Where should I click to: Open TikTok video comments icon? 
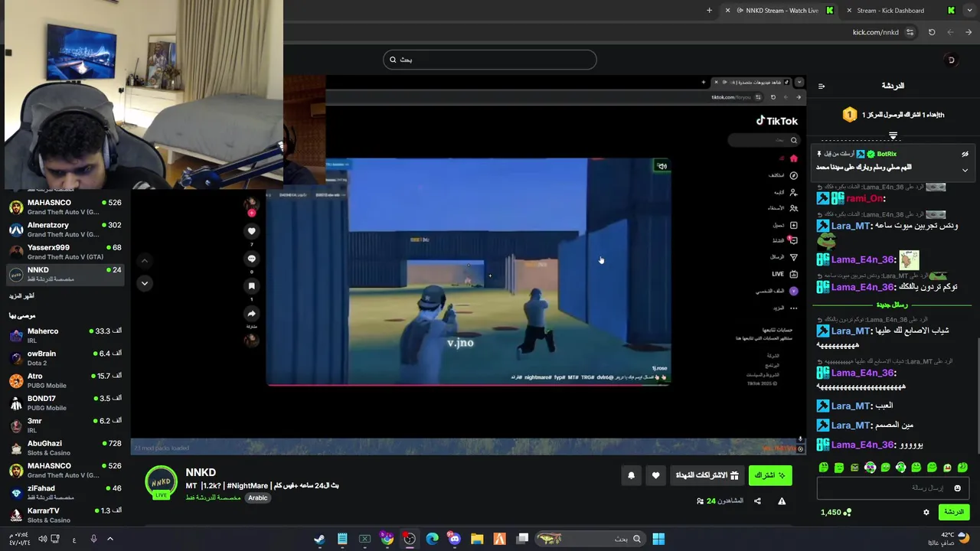coord(251,259)
